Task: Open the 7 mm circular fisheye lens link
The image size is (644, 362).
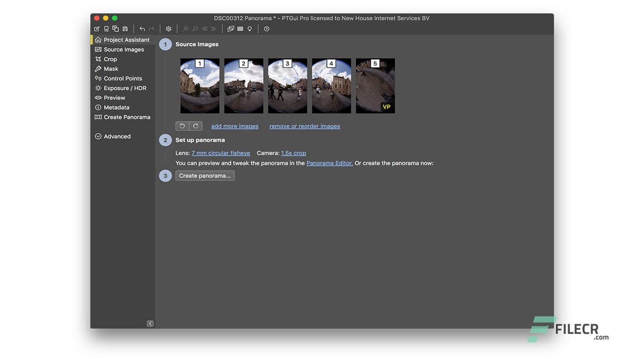Action: 221,153
